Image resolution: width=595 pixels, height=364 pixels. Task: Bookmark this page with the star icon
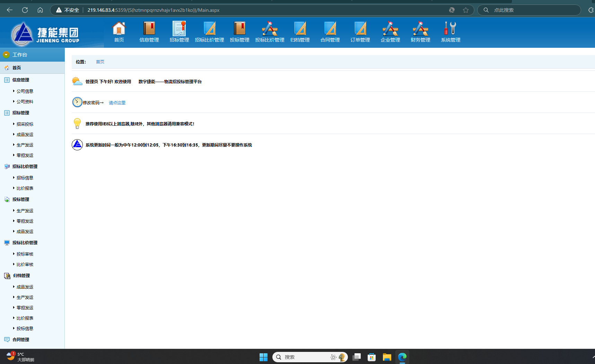pos(466,10)
